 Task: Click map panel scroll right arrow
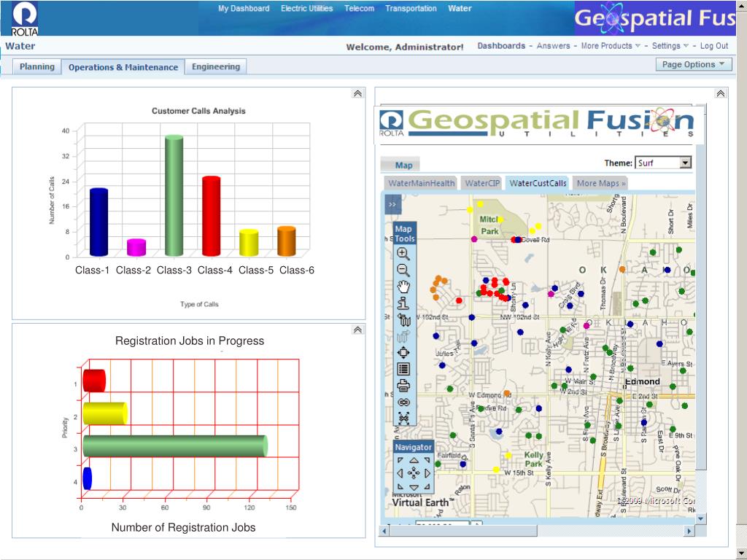point(689,531)
